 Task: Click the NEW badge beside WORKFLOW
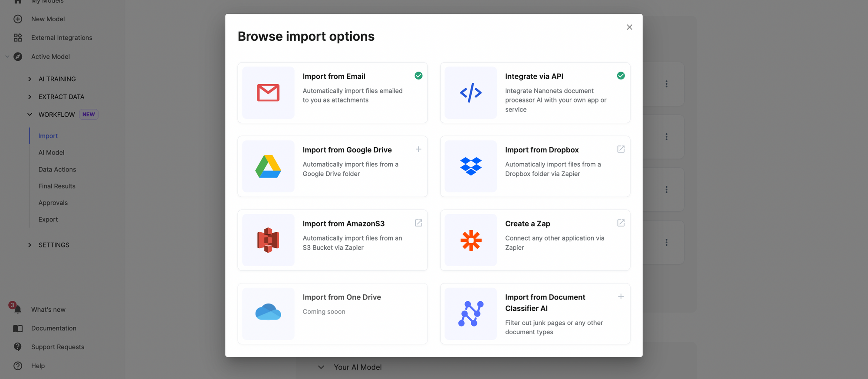(89, 115)
